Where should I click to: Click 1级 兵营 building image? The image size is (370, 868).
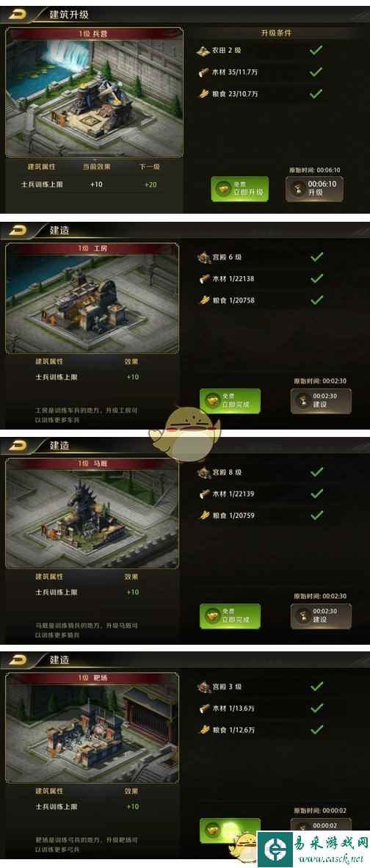tap(95, 98)
